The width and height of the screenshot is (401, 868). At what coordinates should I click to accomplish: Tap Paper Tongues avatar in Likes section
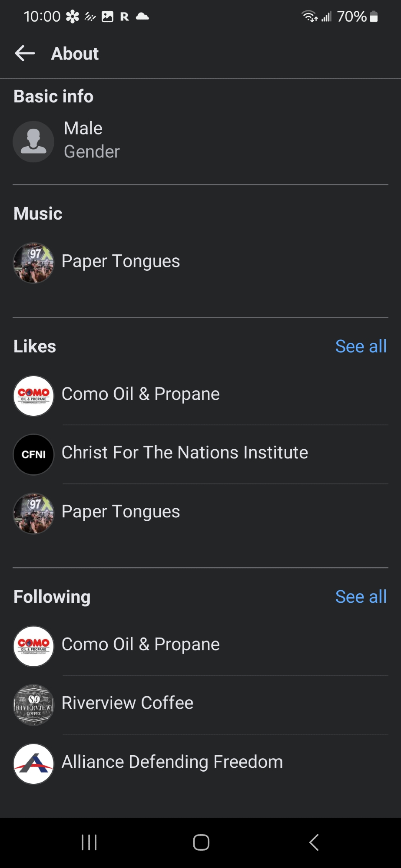point(33,513)
